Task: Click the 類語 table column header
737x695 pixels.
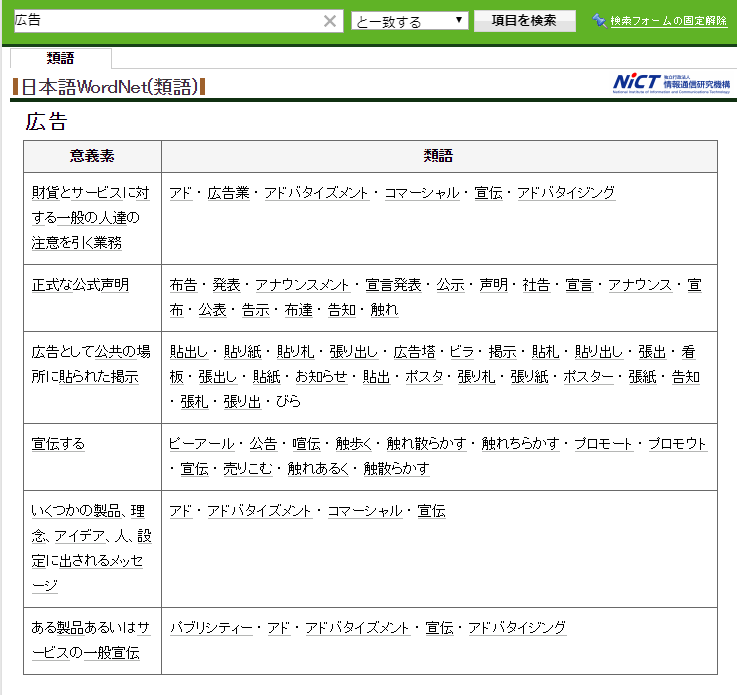Action: coord(439,156)
